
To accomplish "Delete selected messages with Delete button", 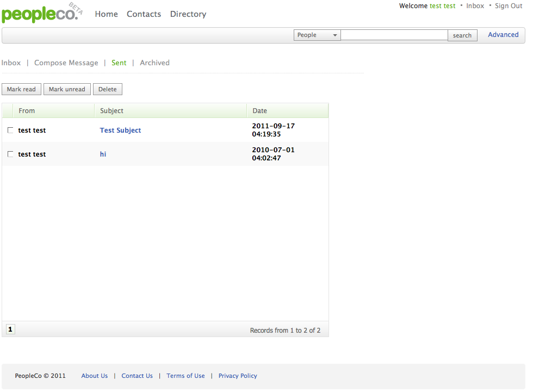I will pyautogui.click(x=107, y=89).
